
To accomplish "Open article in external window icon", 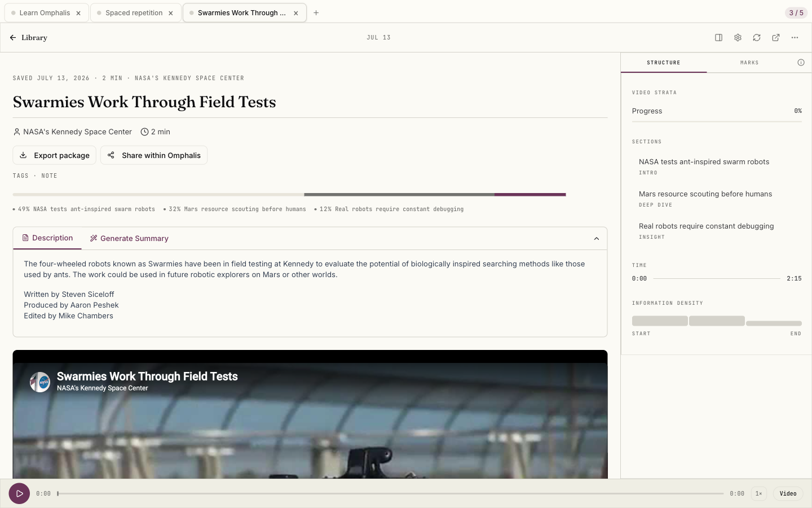I will point(776,38).
